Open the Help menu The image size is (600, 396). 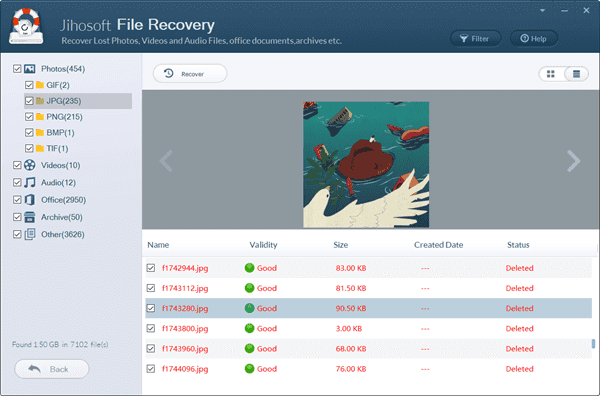pyautogui.click(x=533, y=39)
